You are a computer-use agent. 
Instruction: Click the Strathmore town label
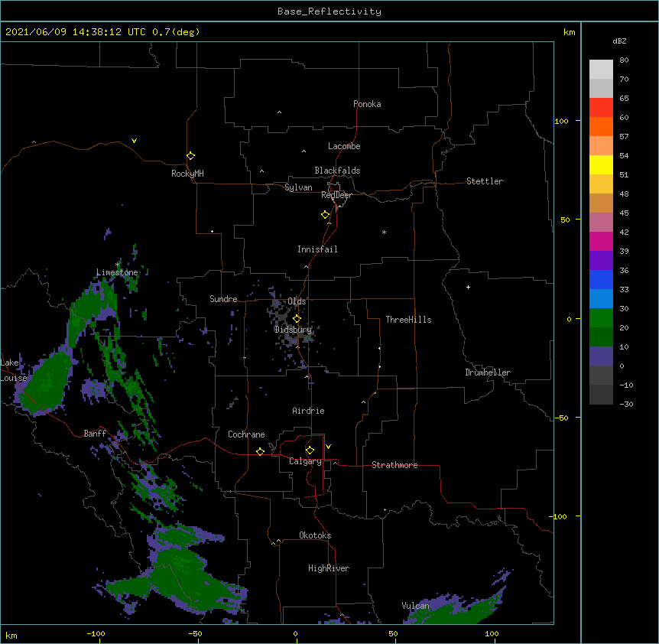[394, 465]
